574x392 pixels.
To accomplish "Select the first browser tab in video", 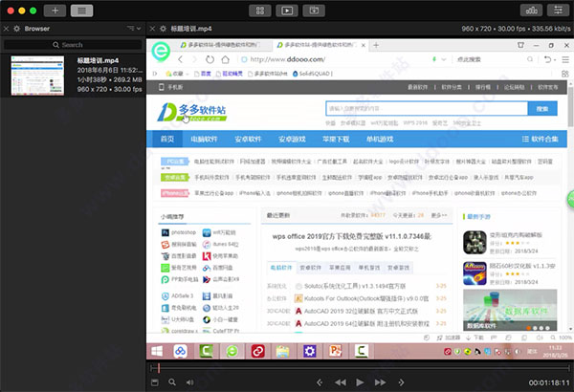I will pos(222,45).
